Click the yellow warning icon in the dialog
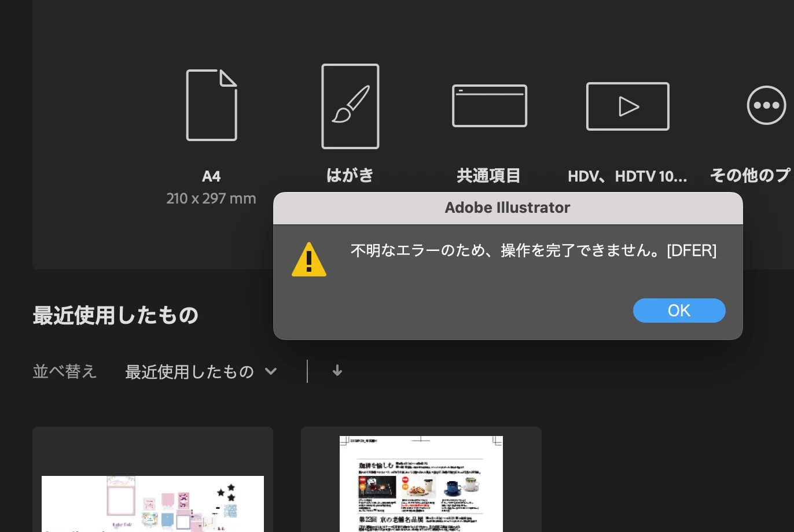This screenshot has height=532, width=794. [x=309, y=260]
